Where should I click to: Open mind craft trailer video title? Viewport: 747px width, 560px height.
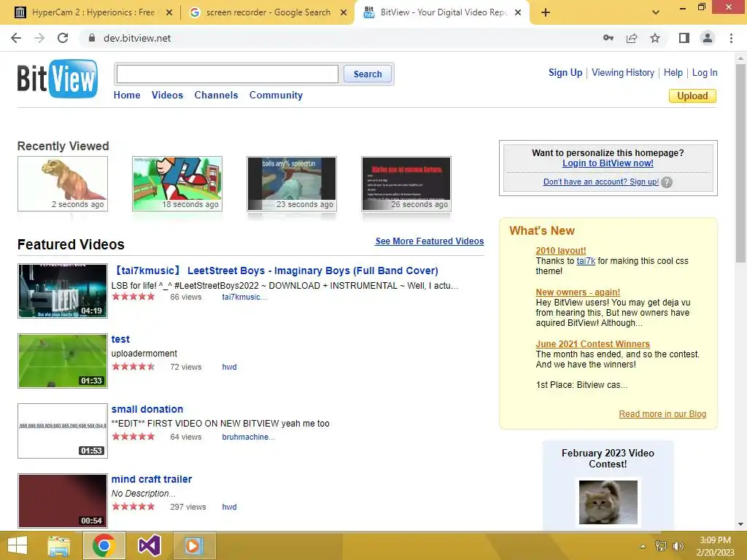[x=152, y=479]
